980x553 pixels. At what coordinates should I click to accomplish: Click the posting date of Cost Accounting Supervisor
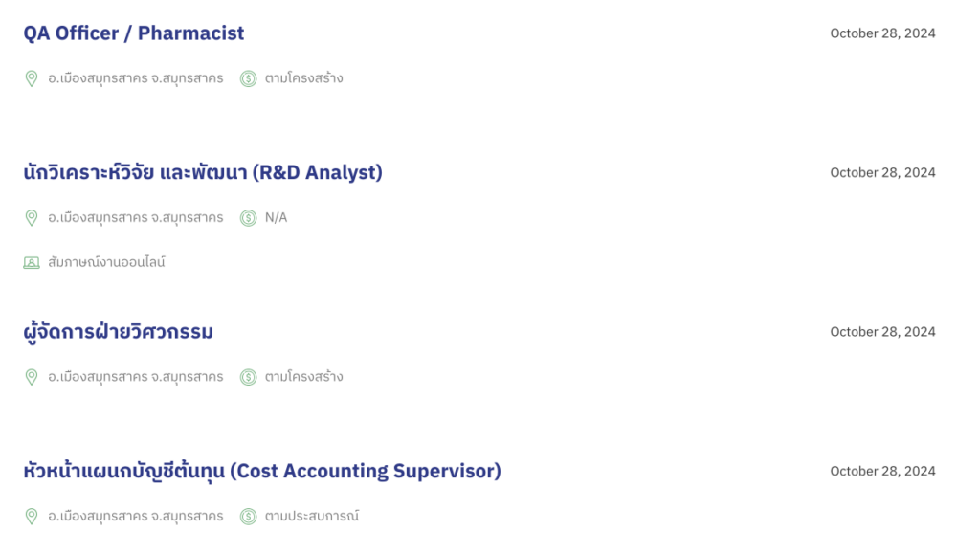(882, 472)
